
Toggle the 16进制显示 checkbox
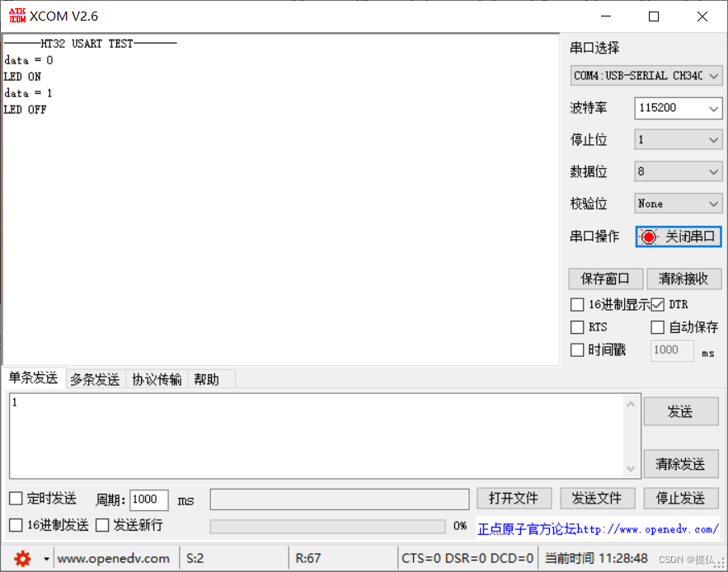[577, 305]
